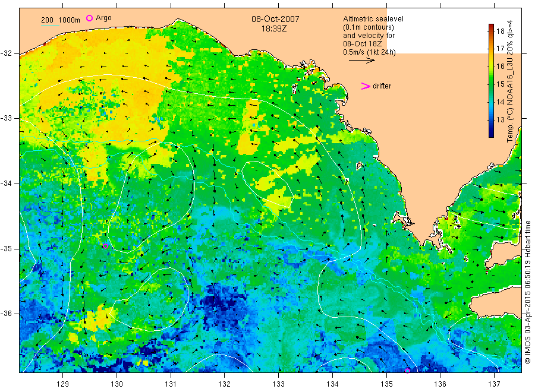Click the magenta drifter arrowhead legend symbol

(366, 86)
